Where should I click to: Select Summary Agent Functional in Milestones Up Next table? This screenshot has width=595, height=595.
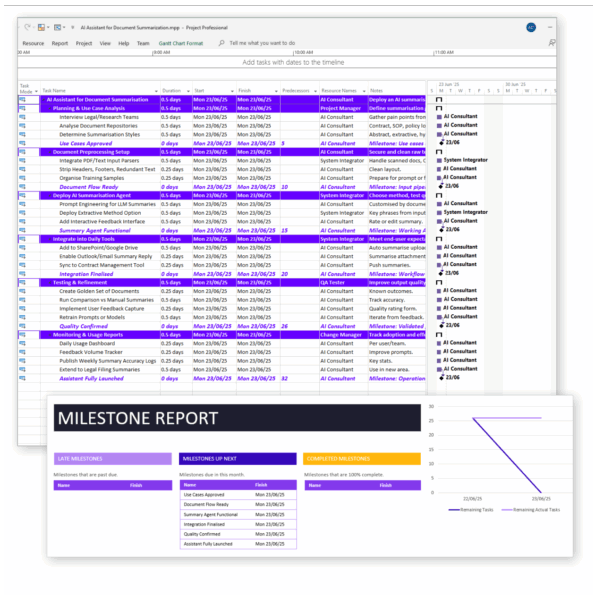[x=211, y=514]
